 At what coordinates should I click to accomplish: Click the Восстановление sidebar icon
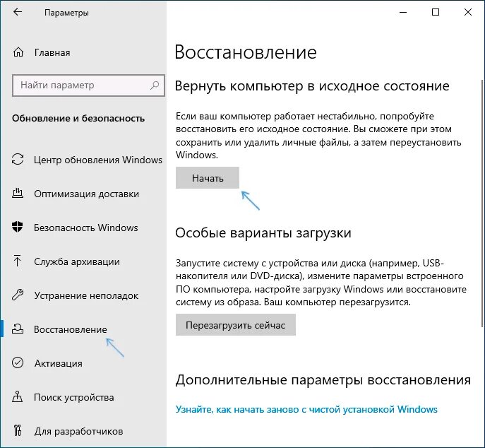(x=18, y=329)
